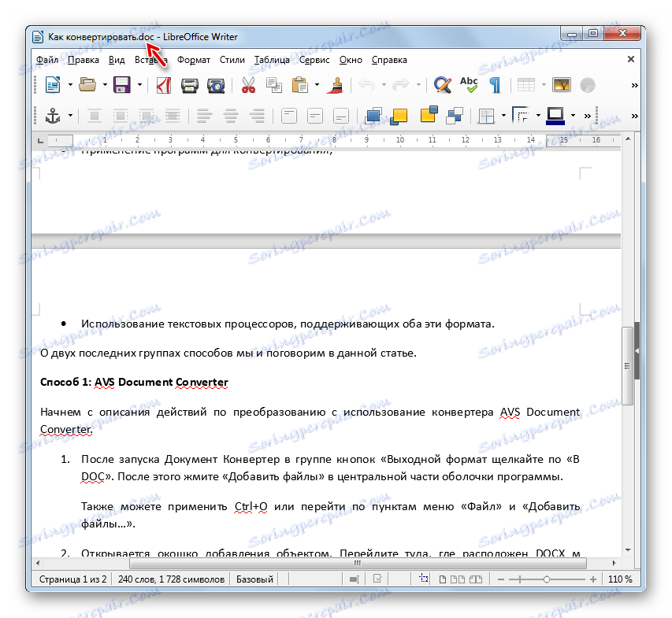Expand the Save options dropdown arrow
The image size is (672, 618).
coord(139,85)
